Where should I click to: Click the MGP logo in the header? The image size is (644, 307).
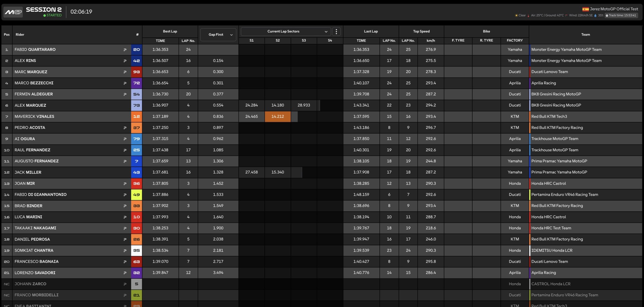point(13,12)
